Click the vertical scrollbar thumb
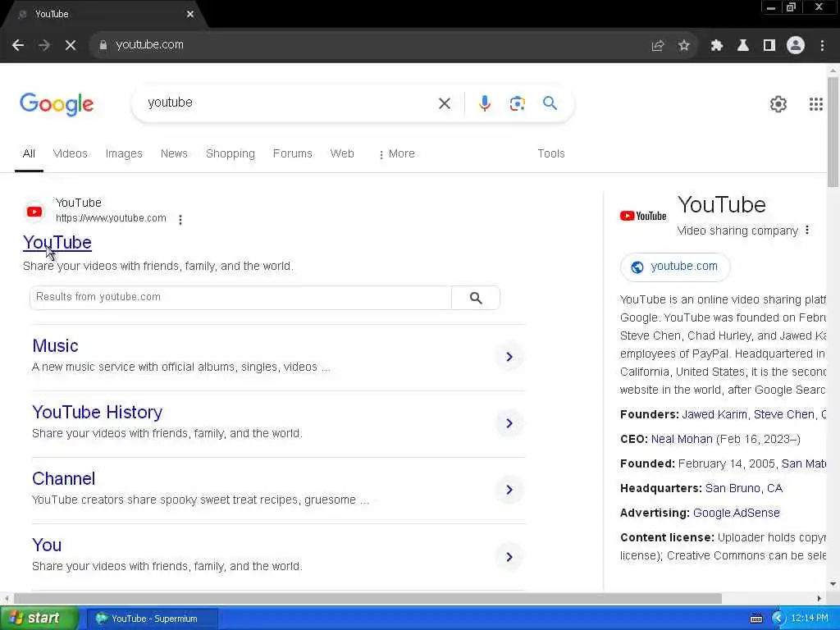Screen dimensions: 840x630 click(833, 132)
